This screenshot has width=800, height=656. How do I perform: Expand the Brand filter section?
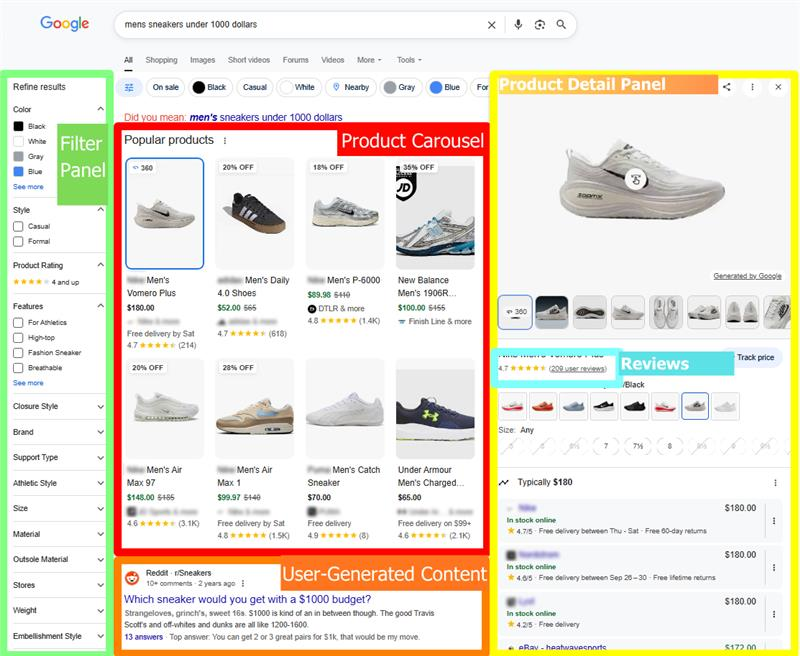click(100, 432)
